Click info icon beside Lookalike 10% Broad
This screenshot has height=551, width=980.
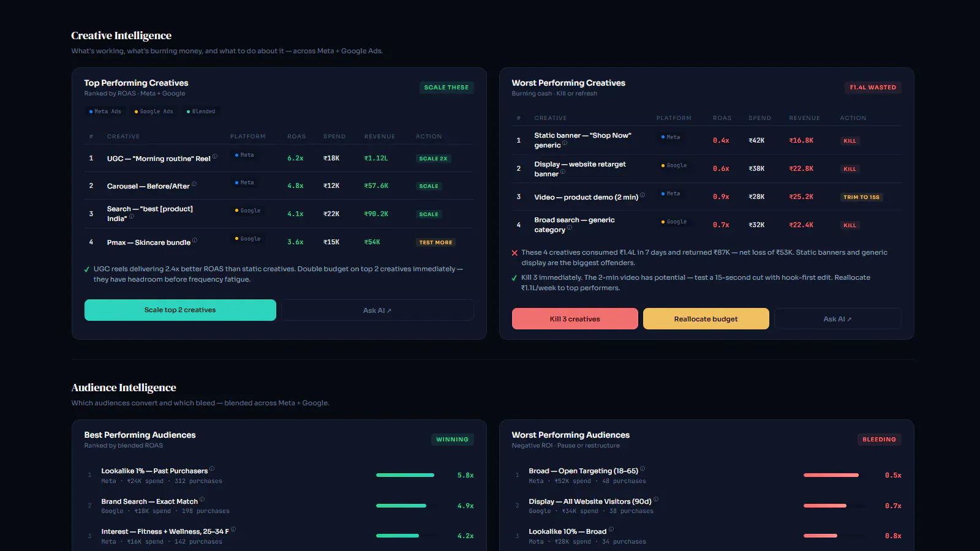611,530
